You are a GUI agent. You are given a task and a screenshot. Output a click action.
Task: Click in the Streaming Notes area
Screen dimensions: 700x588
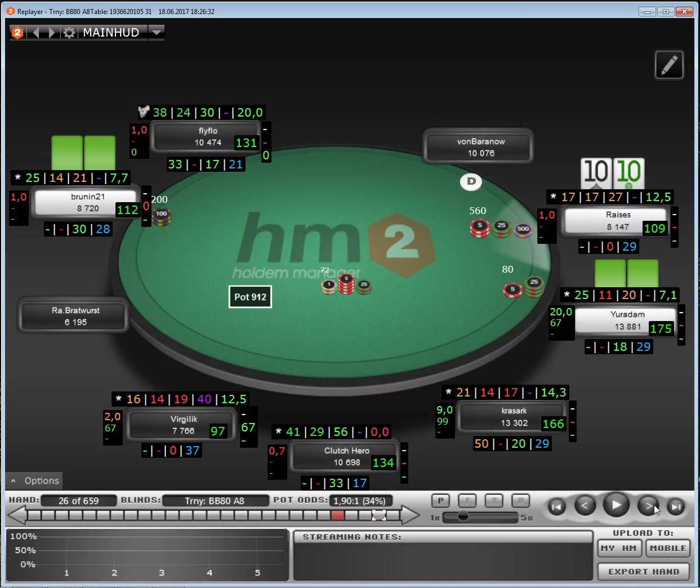pos(443,560)
